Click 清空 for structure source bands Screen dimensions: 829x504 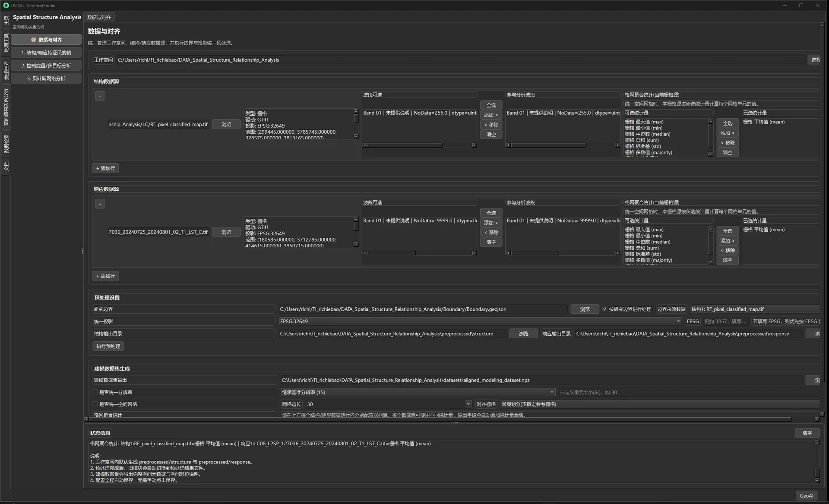[491, 135]
